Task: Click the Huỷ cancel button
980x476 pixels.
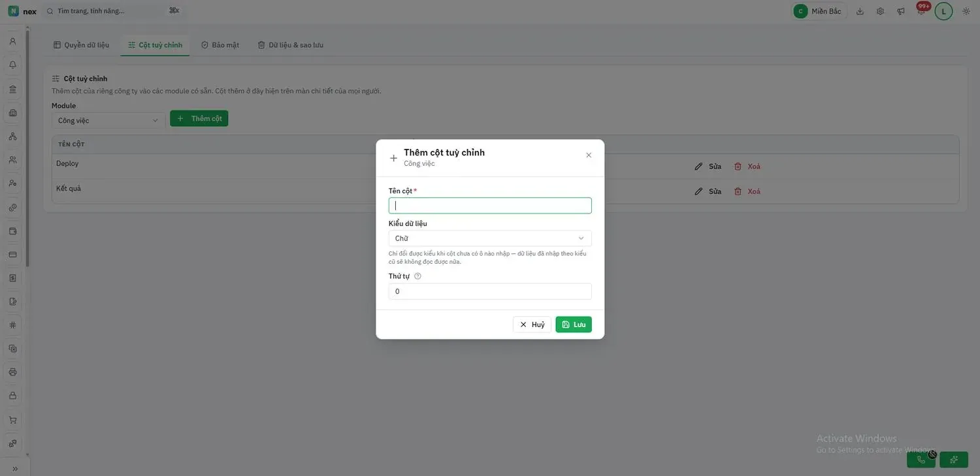Action: click(532, 325)
